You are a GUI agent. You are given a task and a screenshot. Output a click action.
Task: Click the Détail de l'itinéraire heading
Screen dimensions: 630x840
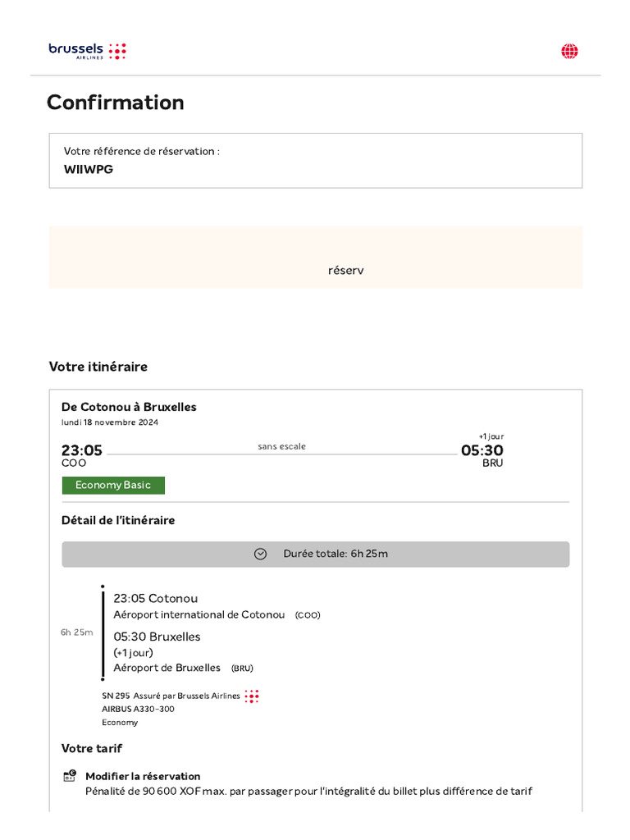[118, 520]
